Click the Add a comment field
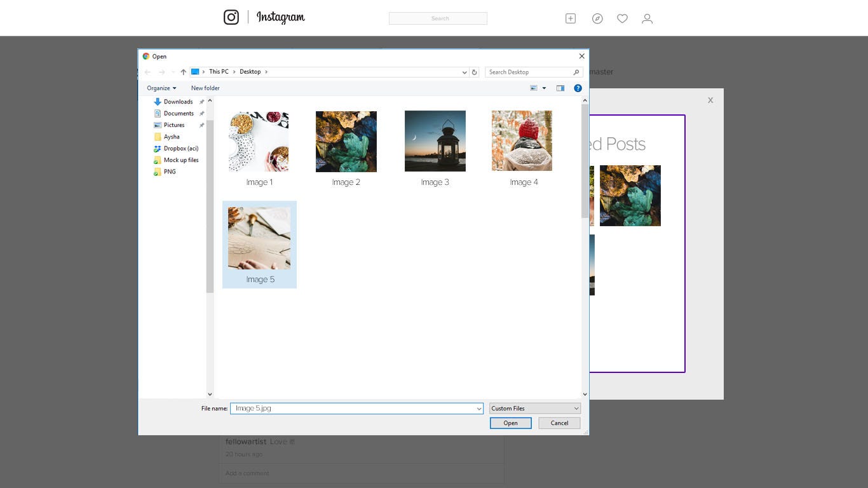Image resolution: width=868 pixels, height=488 pixels. 362,473
